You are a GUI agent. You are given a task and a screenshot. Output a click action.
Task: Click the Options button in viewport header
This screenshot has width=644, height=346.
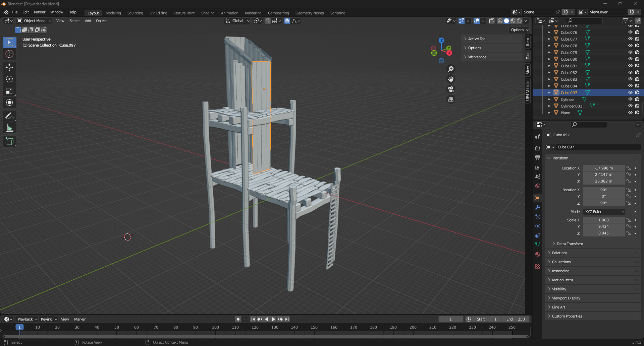click(x=519, y=30)
